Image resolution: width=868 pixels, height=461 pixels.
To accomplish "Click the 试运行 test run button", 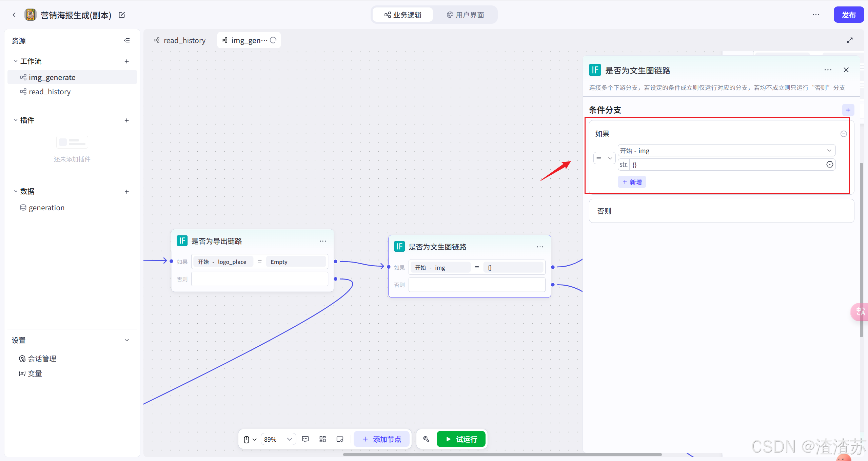I will [x=461, y=439].
